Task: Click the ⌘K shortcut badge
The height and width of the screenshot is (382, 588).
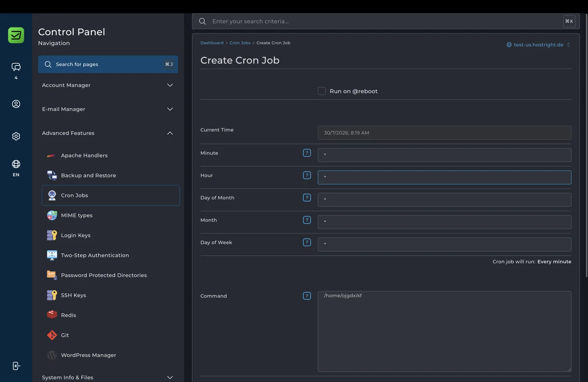Action: tap(569, 21)
